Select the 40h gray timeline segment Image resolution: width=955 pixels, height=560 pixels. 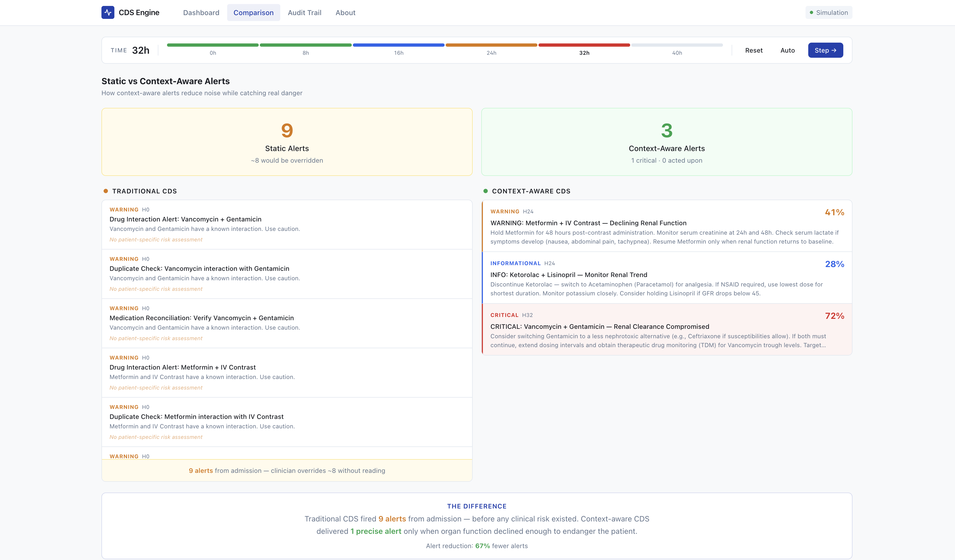pyautogui.click(x=677, y=46)
